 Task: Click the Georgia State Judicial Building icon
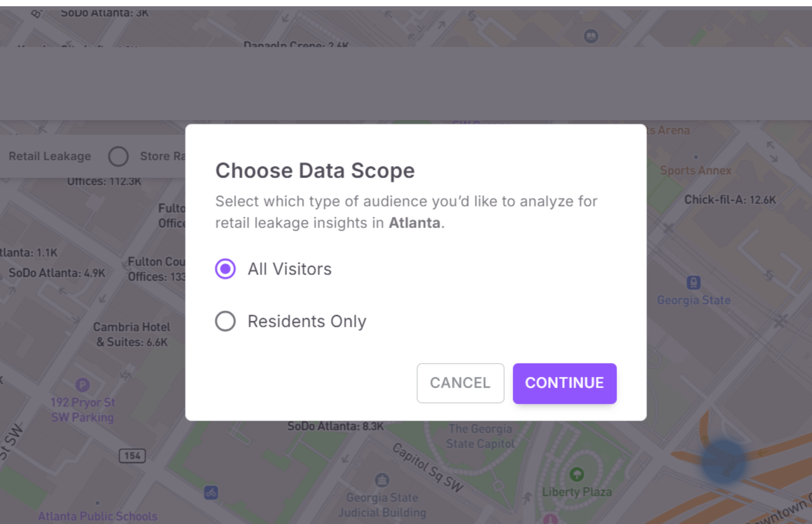(382, 480)
